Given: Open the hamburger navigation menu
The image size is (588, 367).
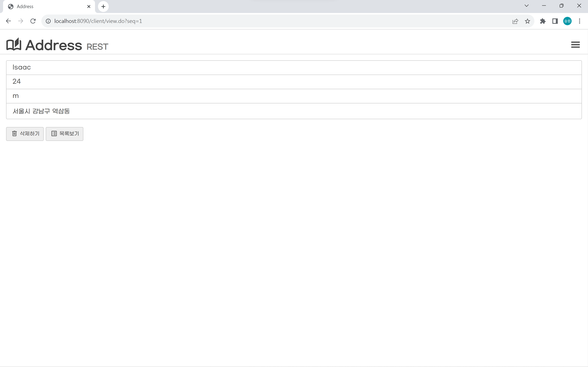Looking at the screenshot, I should pos(575,45).
